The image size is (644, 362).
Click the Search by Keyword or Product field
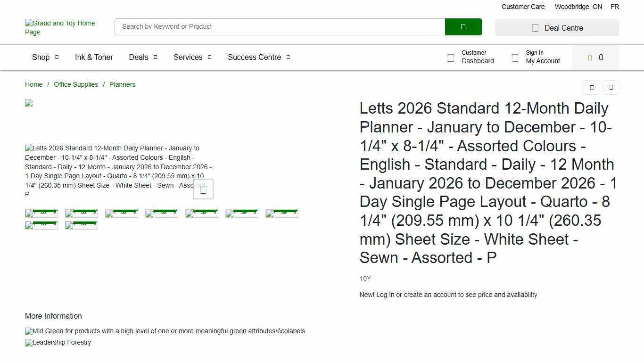point(280,27)
